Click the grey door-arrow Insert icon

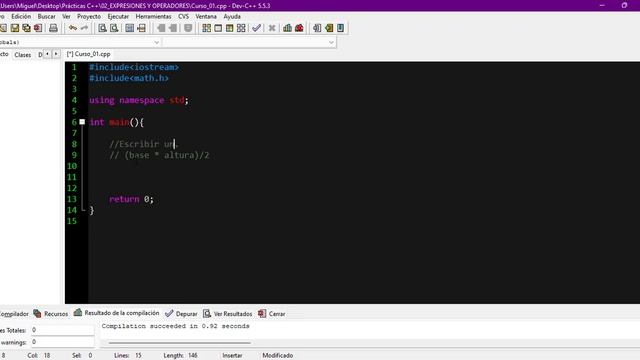point(317,28)
